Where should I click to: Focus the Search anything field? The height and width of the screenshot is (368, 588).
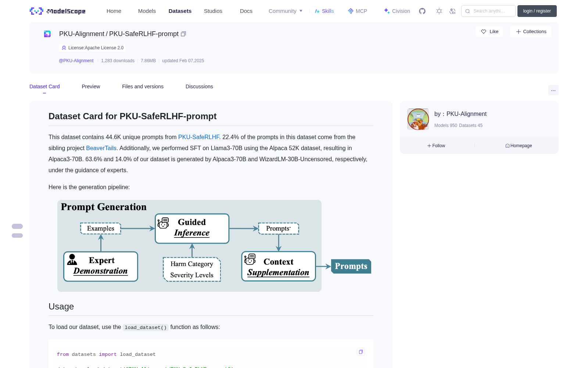coord(488,11)
